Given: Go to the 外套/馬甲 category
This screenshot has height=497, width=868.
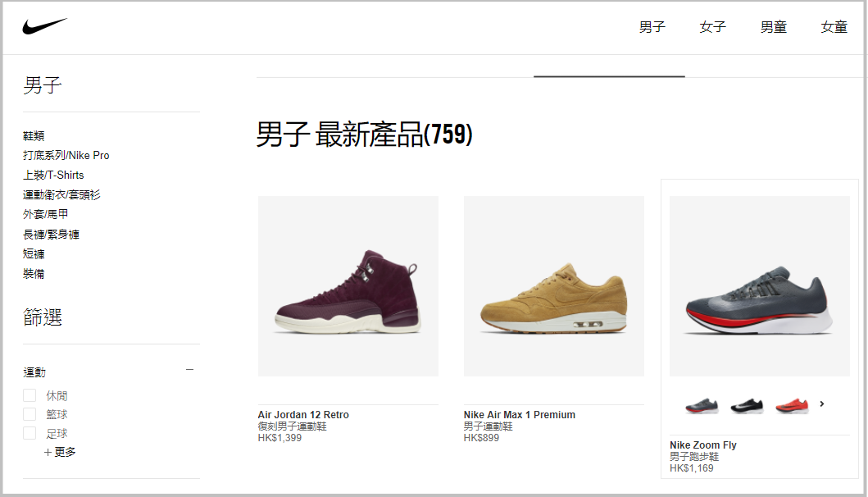Looking at the screenshot, I should (45, 214).
